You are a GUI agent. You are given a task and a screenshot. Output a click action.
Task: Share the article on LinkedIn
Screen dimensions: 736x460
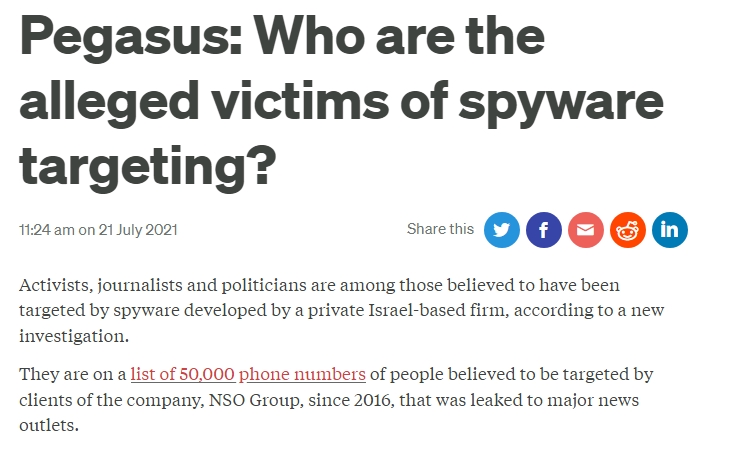(x=670, y=230)
